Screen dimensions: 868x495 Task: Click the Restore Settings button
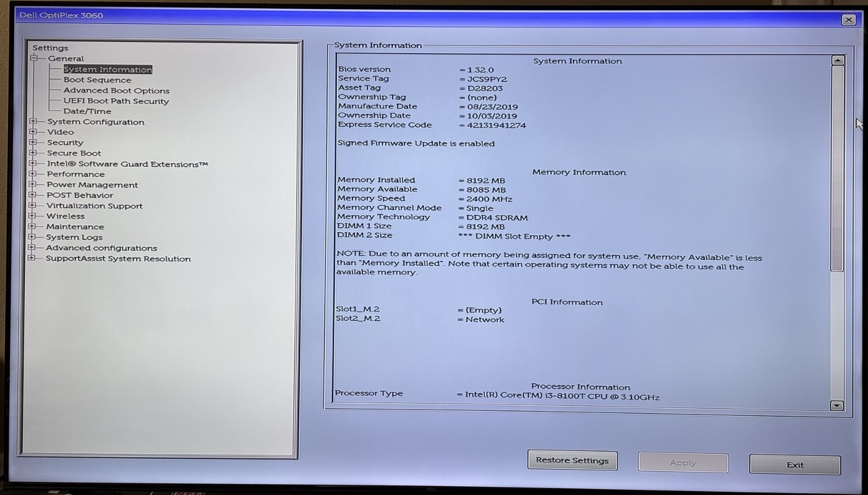click(572, 460)
